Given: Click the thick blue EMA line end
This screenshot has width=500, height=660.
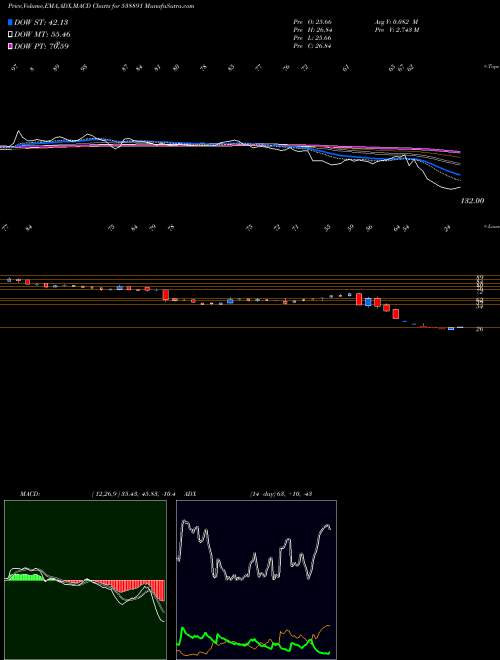Looking at the screenshot, I should point(459,174).
